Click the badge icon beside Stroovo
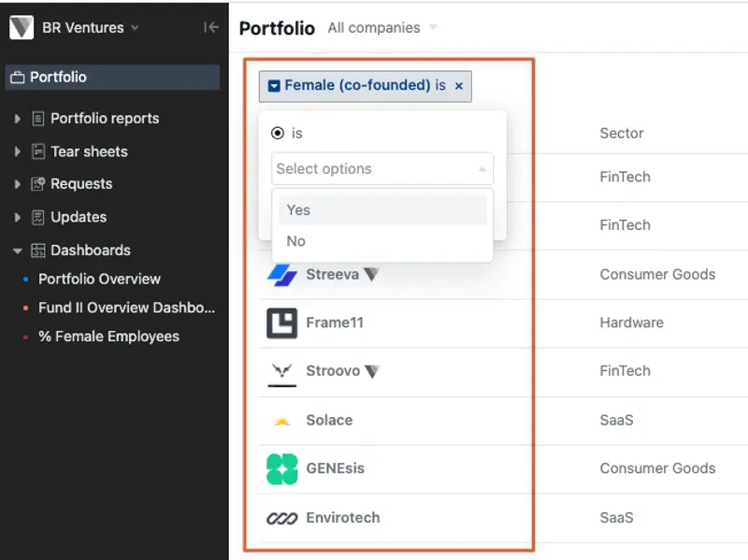The height and width of the screenshot is (560, 748). (372, 371)
